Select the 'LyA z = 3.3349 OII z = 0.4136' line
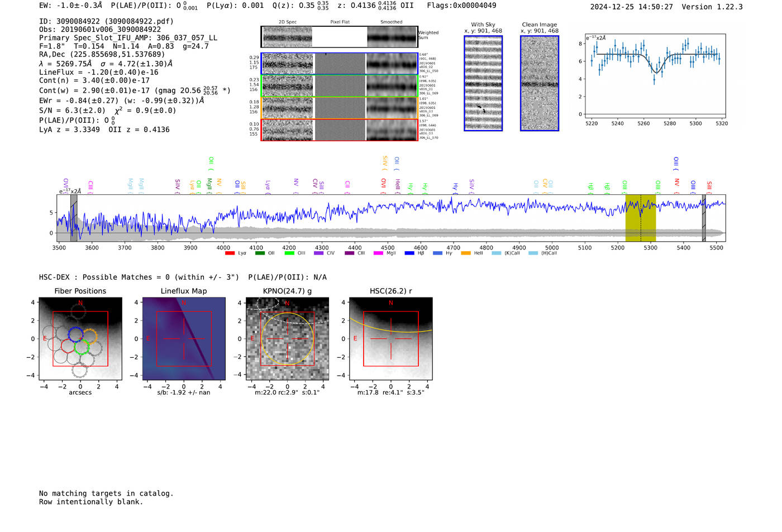 click(x=104, y=130)
